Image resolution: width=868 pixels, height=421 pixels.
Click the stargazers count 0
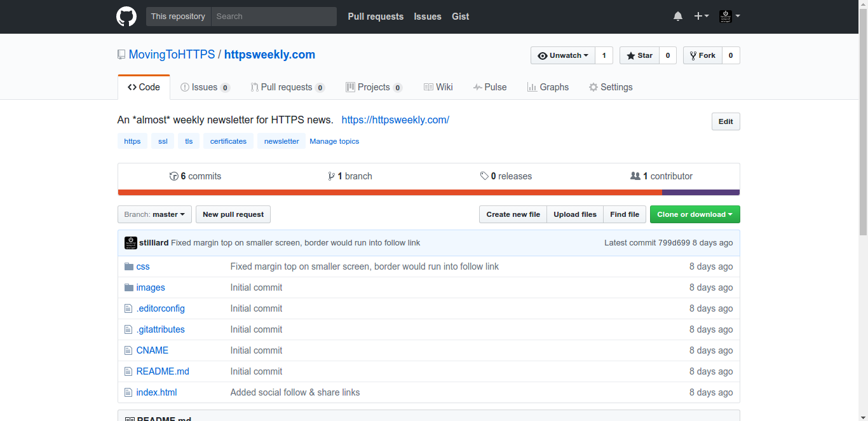tap(667, 55)
